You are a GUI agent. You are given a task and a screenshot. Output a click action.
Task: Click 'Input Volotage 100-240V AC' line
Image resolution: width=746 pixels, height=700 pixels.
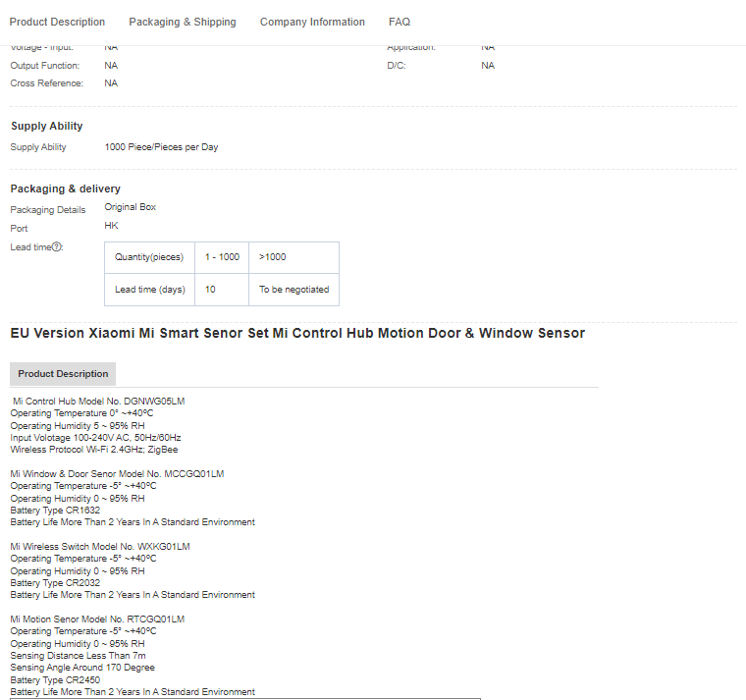click(x=95, y=438)
